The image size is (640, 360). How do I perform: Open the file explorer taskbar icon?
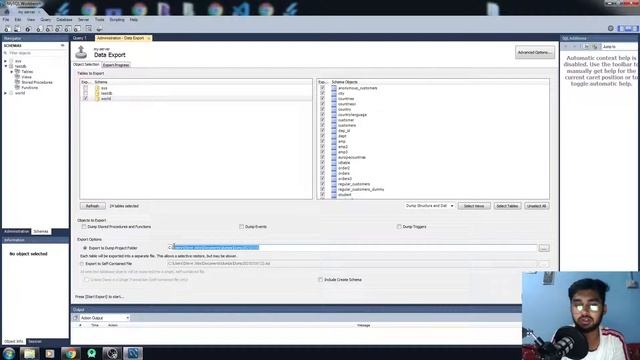tap(29, 353)
